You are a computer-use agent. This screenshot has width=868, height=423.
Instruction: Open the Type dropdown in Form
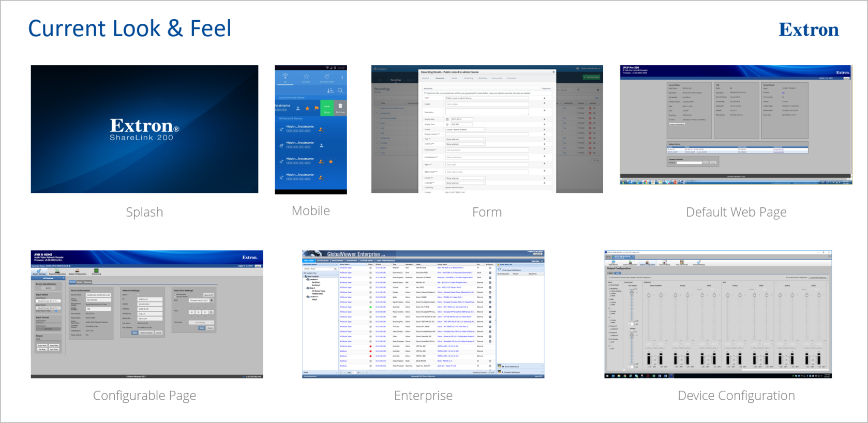coord(466,139)
